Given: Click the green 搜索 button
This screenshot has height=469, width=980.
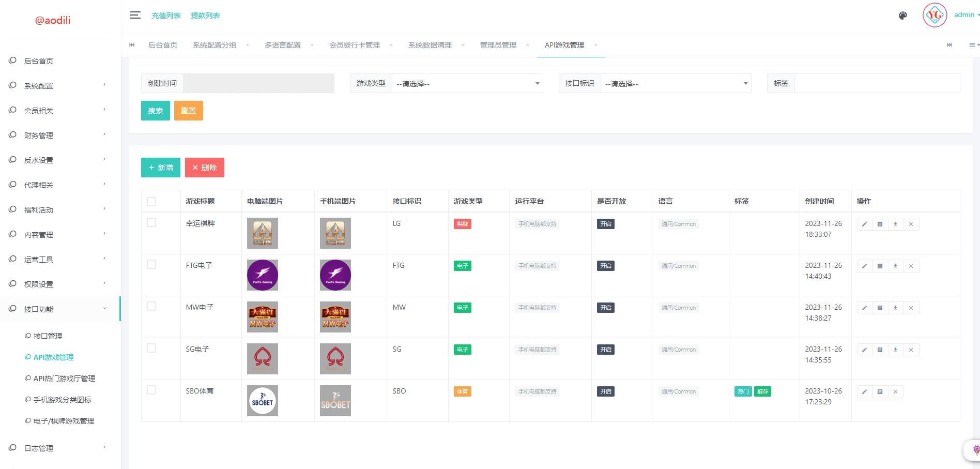Looking at the screenshot, I should (155, 111).
